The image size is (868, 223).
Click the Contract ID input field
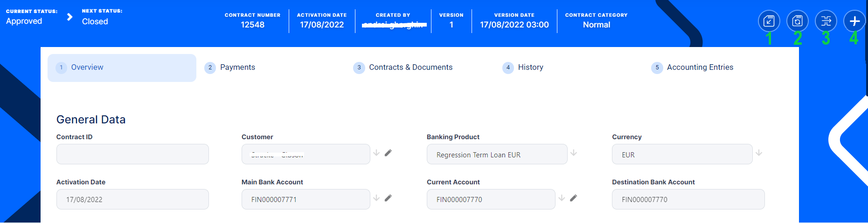(132, 154)
